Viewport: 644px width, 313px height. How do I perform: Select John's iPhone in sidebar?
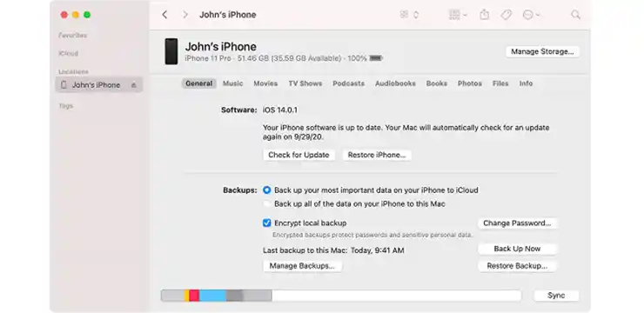click(x=98, y=85)
